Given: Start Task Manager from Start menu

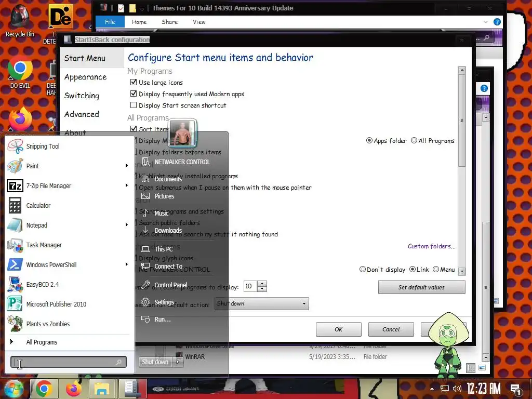Looking at the screenshot, I should tap(68, 245).
